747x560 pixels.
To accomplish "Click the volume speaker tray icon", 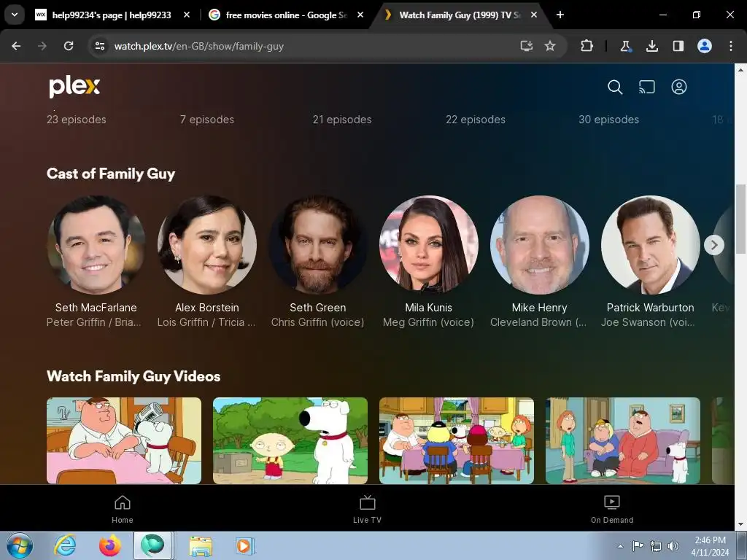I will tap(673, 545).
